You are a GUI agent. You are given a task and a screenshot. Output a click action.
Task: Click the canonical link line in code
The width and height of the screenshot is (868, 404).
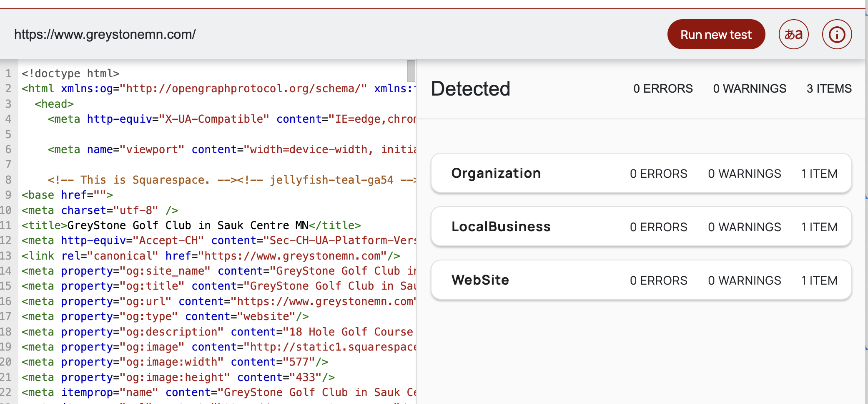pos(211,256)
